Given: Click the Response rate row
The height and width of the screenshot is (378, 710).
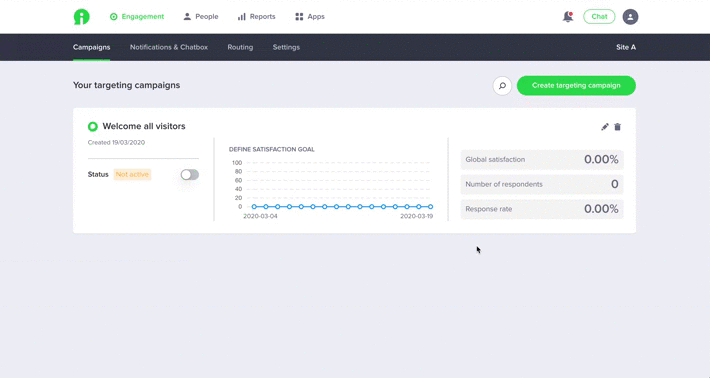Looking at the screenshot, I should 542,209.
